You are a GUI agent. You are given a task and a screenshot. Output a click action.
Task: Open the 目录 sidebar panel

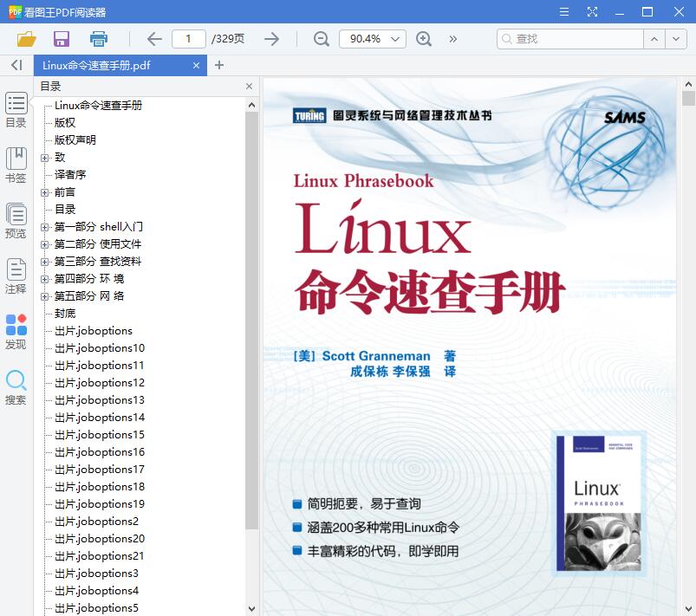coord(16,110)
